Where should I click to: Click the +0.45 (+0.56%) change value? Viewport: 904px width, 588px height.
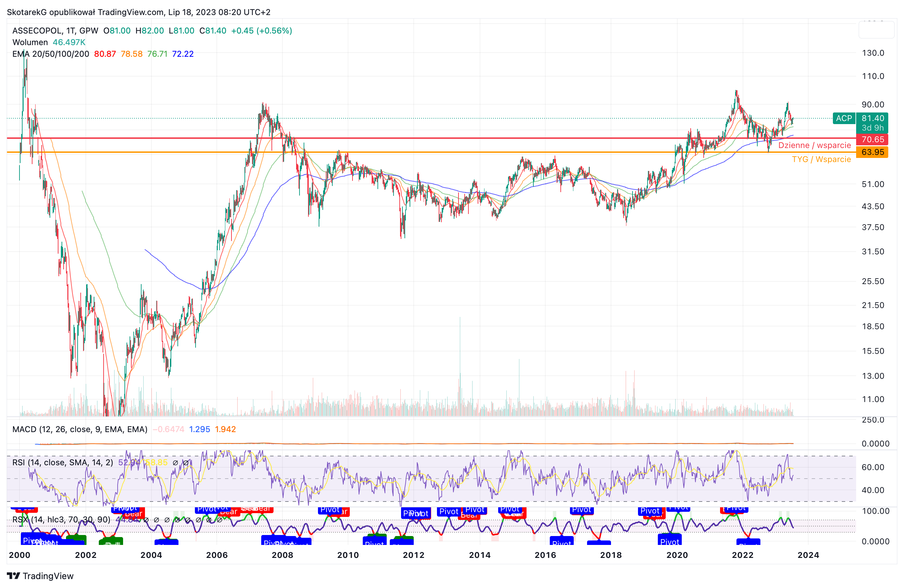261,31
